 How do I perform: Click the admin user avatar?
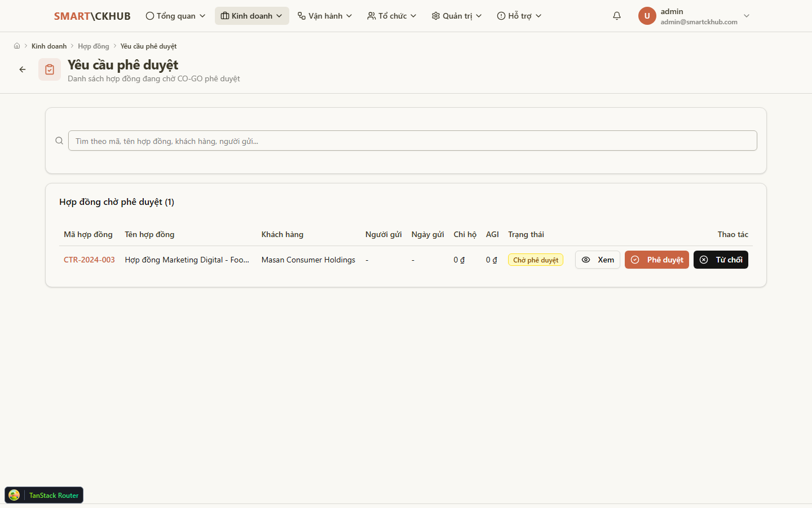[x=647, y=16]
